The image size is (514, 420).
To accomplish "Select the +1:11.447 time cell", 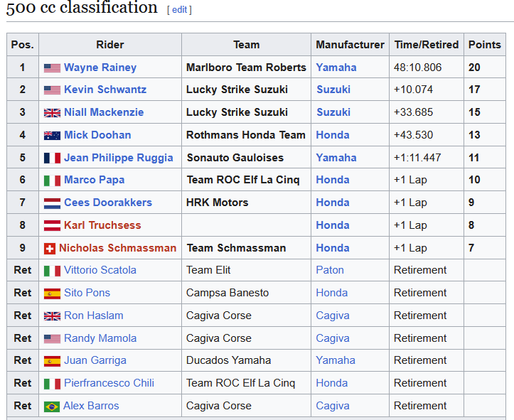I will point(427,158).
